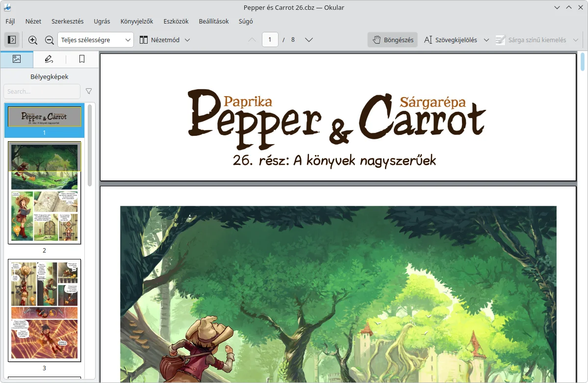Activate the Böngészés browse tool

[393, 40]
